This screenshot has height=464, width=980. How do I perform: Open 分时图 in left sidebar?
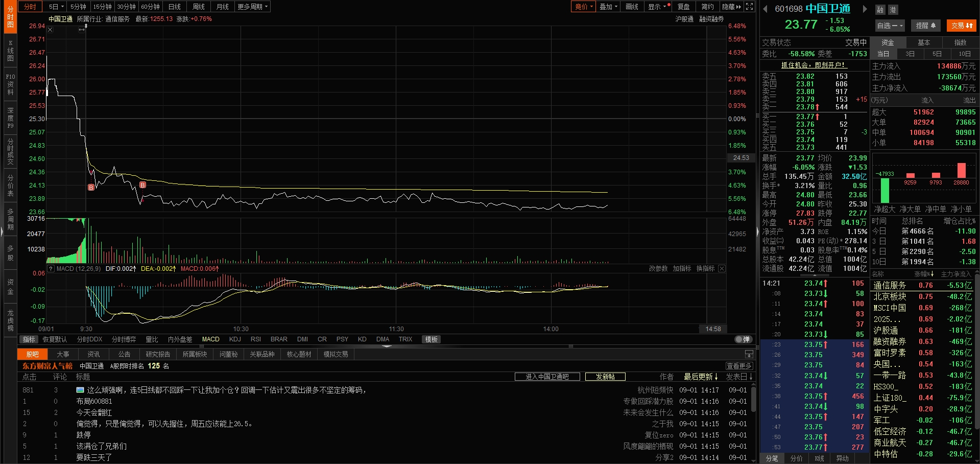pos(10,17)
